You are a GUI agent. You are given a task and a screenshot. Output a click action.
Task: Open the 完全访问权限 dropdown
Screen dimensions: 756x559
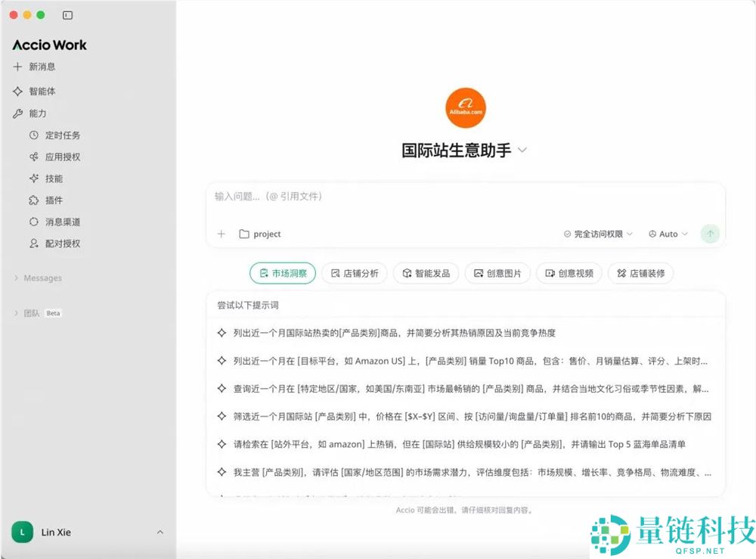coord(597,234)
